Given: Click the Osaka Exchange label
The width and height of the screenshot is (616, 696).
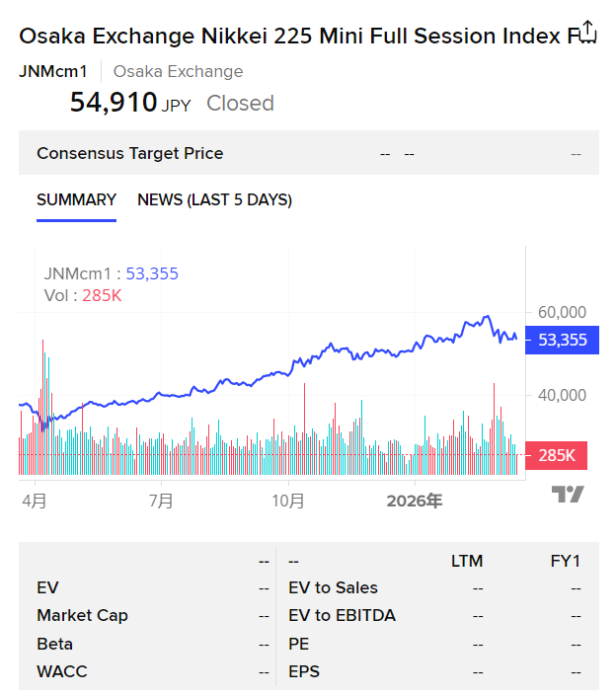Looking at the screenshot, I should tap(178, 71).
